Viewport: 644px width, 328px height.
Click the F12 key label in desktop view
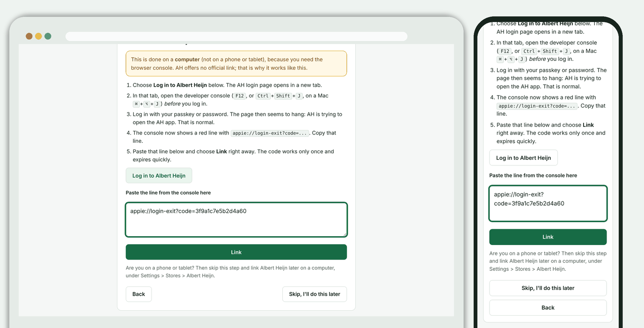click(240, 96)
